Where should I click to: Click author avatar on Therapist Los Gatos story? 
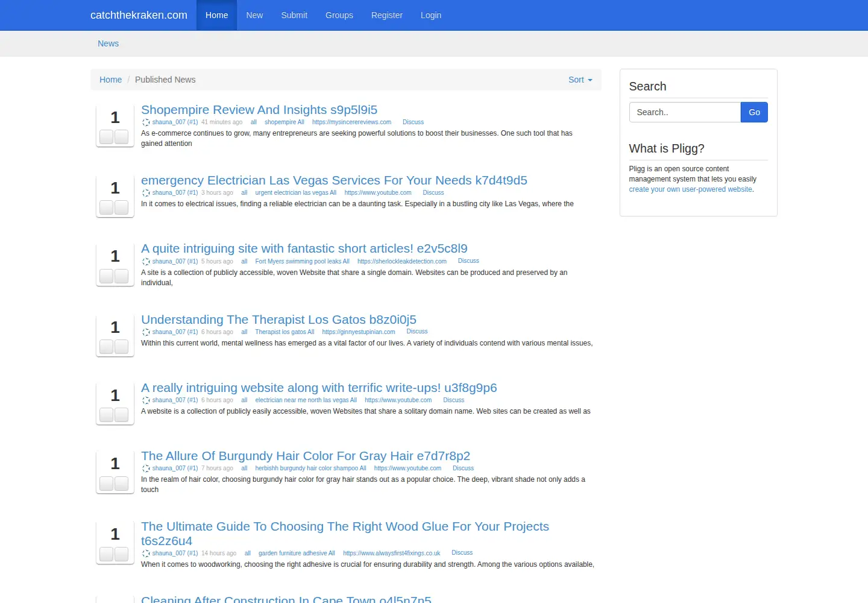(x=146, y=332)
